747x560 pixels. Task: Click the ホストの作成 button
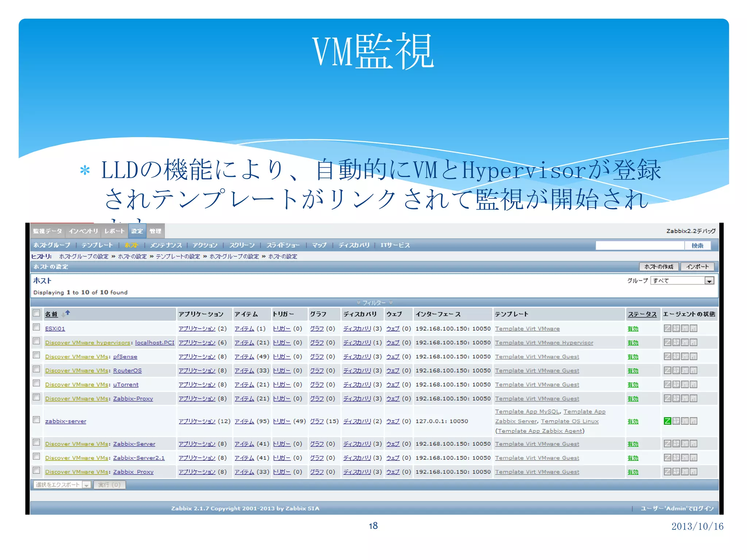pyautogui.click(x=659, y=267)
